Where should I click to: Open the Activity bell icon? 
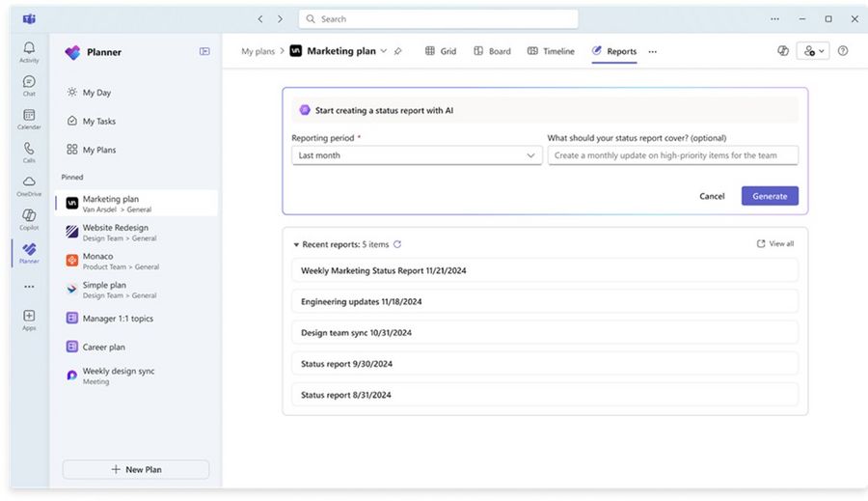tap(29, 52)
